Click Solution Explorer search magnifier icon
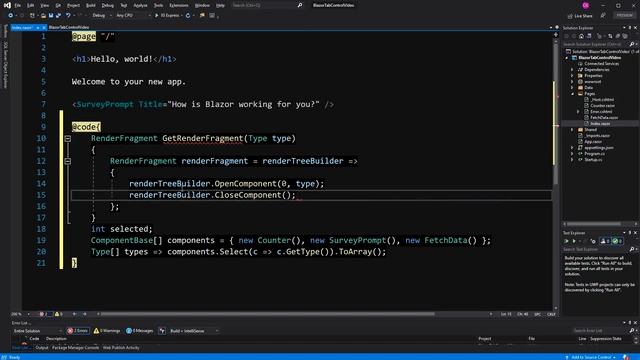 (632, 44)
